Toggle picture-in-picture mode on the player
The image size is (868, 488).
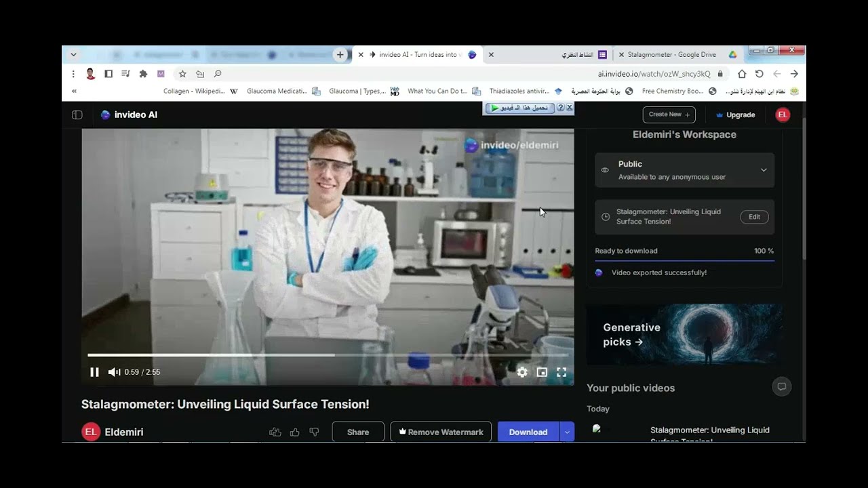pyautogui.click(x=542, y=372)
